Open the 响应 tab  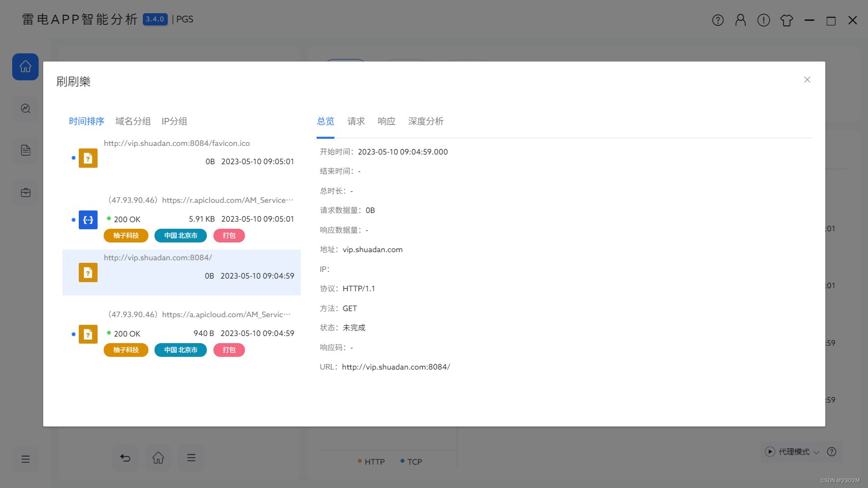pos(387,121)
